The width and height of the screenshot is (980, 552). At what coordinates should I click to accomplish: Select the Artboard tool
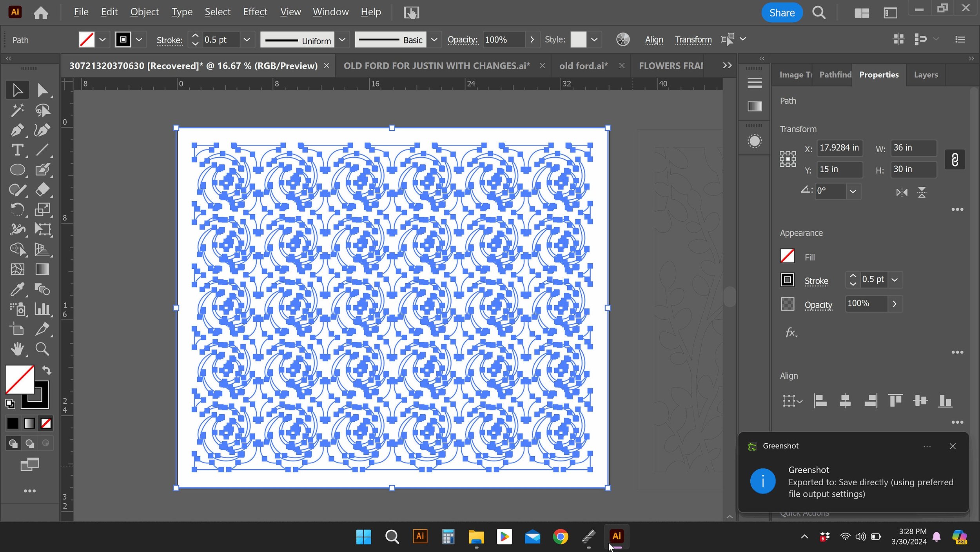pyautogui.click(x=17, y=329)
